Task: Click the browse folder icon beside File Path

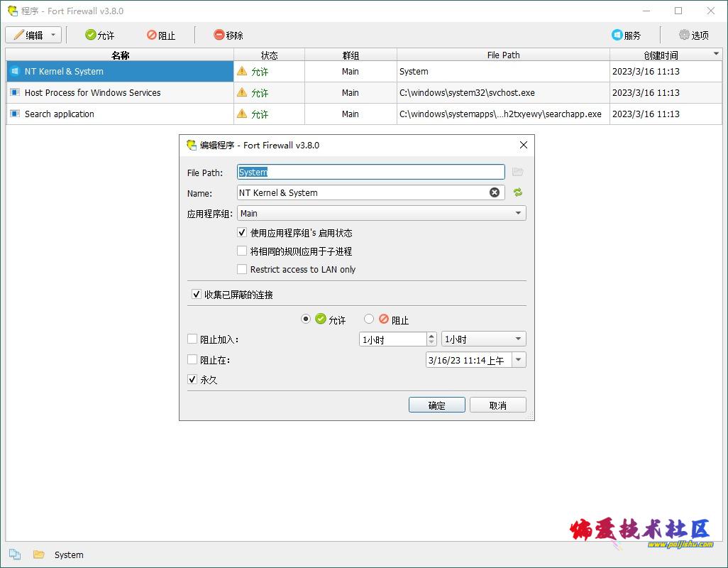Action: tap(518, 172)
